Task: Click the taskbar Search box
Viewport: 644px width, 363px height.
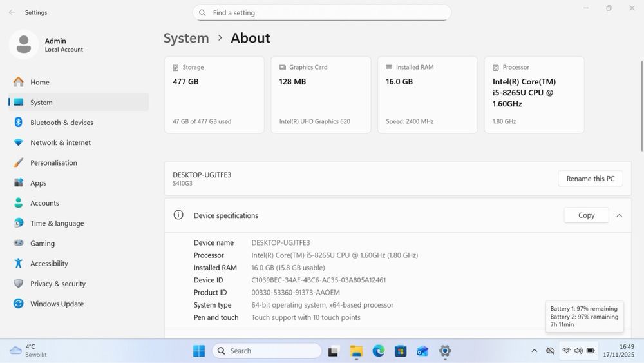Action: [x=267, y=351]
